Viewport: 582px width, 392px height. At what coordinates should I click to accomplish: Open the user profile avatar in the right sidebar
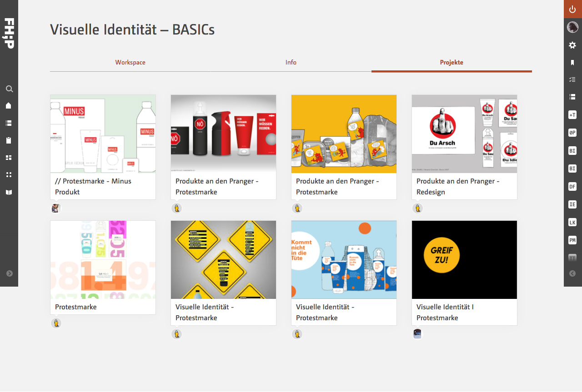coord(572,27)
